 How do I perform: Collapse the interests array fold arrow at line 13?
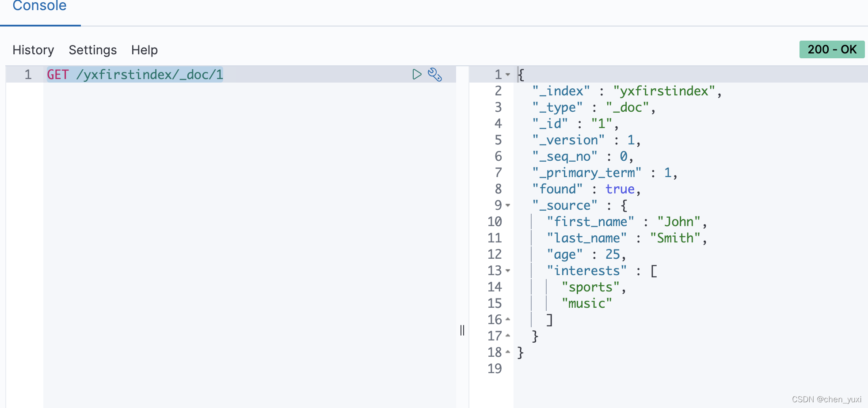(508, 271)
